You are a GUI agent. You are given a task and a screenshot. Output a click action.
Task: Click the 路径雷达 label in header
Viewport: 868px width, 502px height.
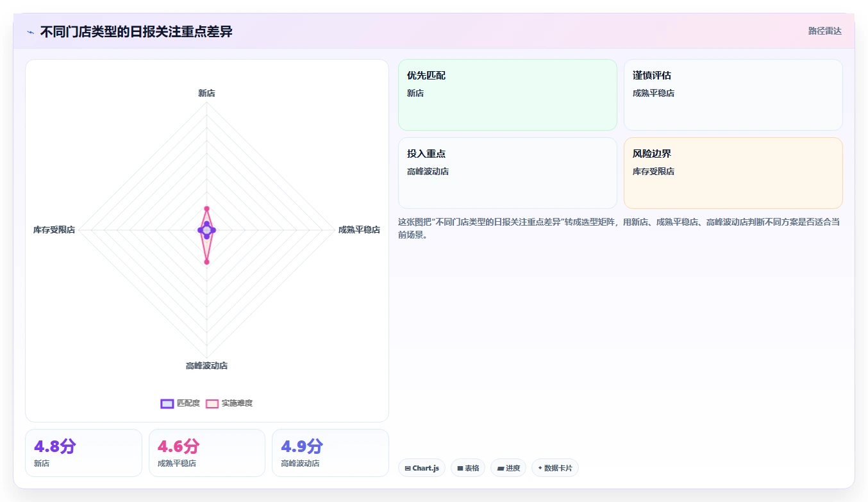tap(824, 31)
